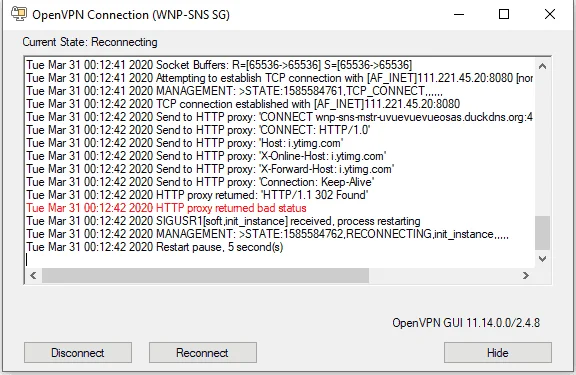Click the 'Restart pause, 5 second(s)' line
This screenshot has width=576, height=375.
coord(155,247)
